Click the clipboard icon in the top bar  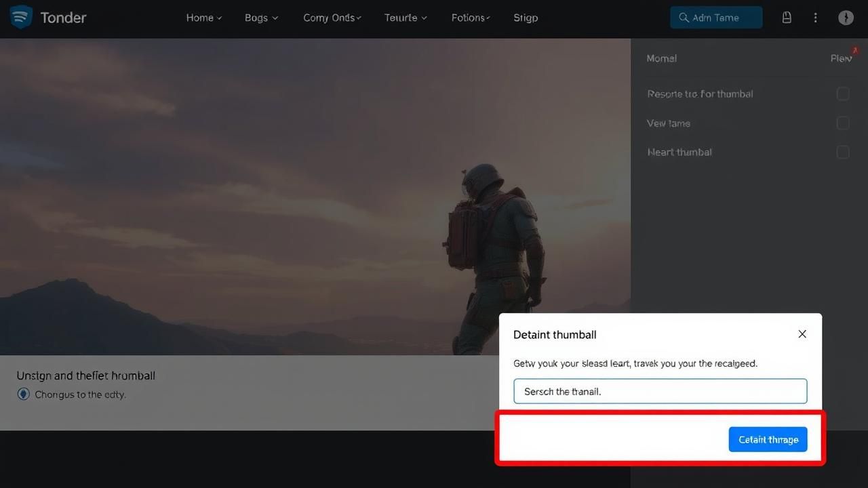tap(787, 18)
